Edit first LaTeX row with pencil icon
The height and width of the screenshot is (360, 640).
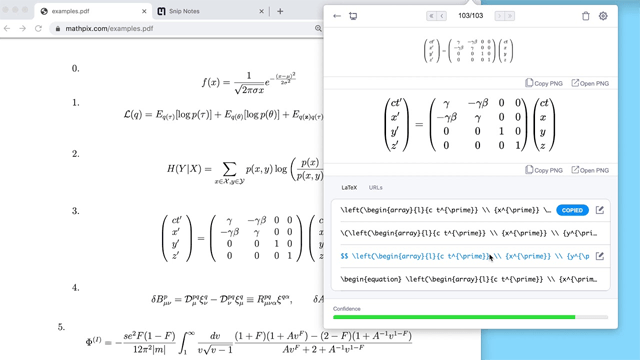click(x=600, y=210)
